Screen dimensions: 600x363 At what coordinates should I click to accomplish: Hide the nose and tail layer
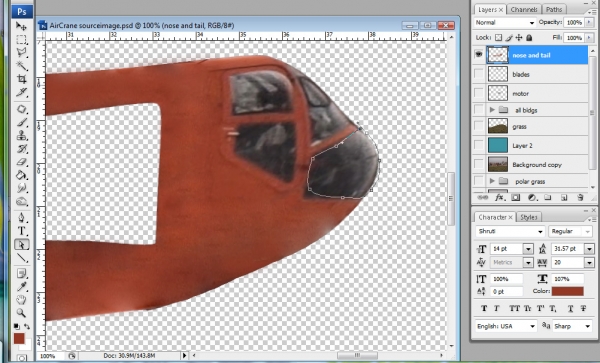(x=479, y=55)
